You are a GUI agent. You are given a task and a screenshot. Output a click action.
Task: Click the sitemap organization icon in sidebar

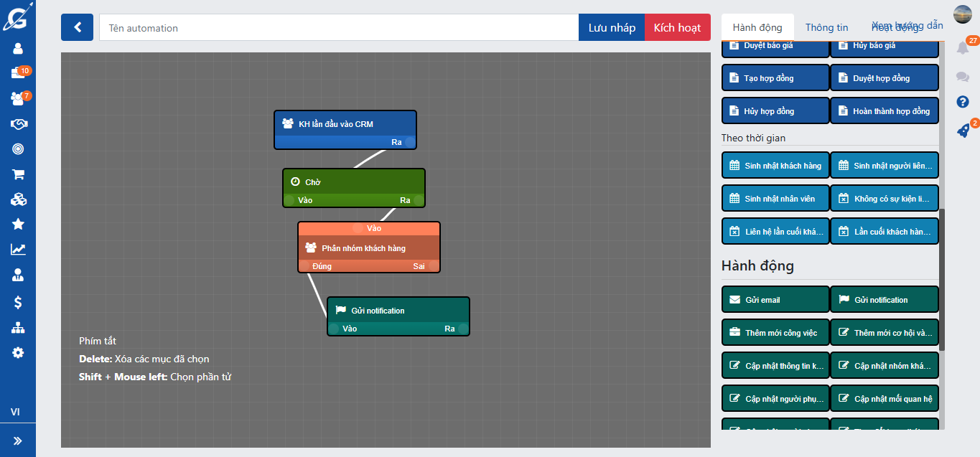(18, 328)
